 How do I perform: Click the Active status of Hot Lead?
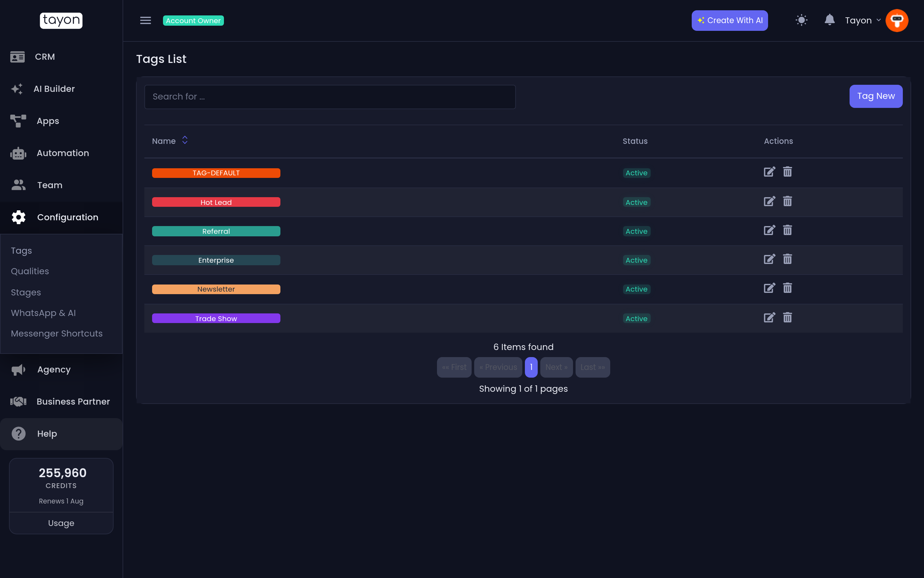[637, 202]
